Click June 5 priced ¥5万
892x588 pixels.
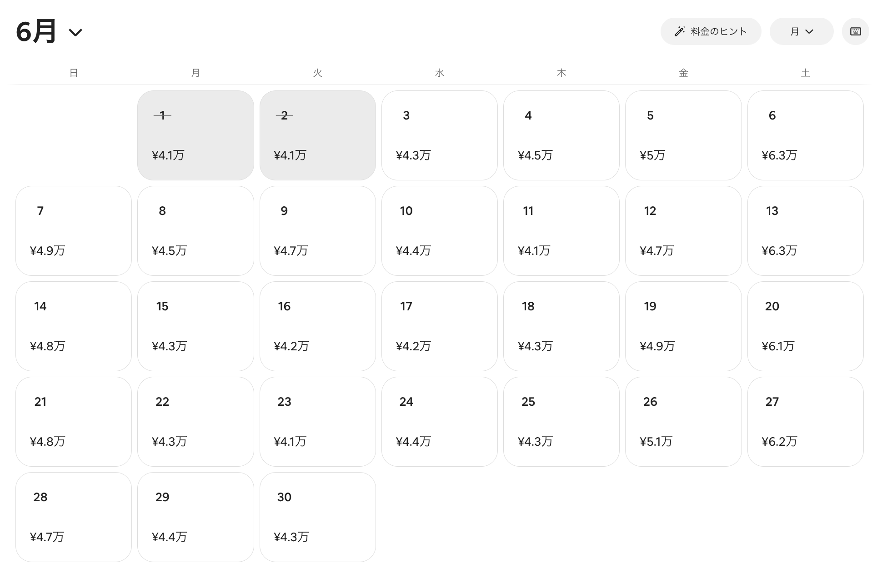(683, 135)
